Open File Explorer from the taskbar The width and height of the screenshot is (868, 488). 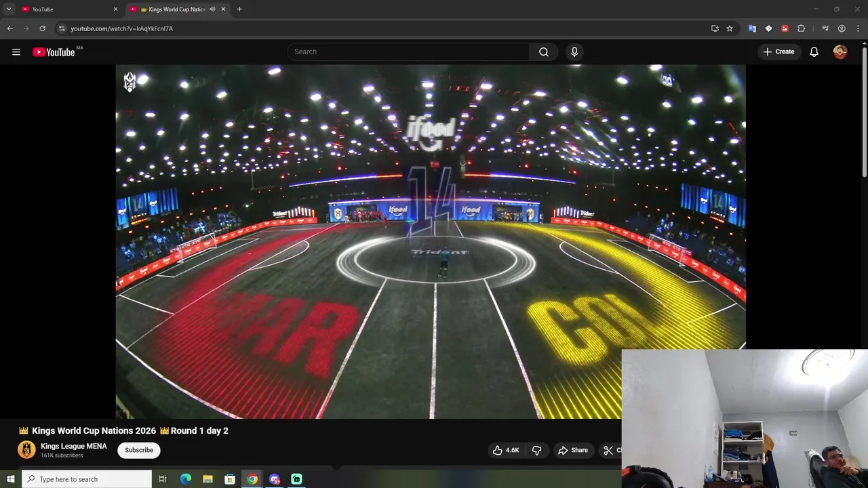coord(208,479)
